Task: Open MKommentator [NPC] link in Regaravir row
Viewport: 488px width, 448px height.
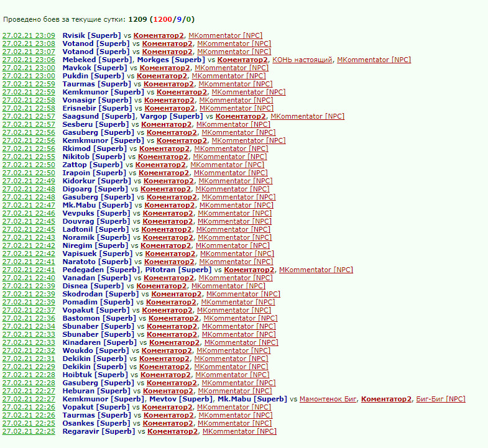Action: coord(239,432)
